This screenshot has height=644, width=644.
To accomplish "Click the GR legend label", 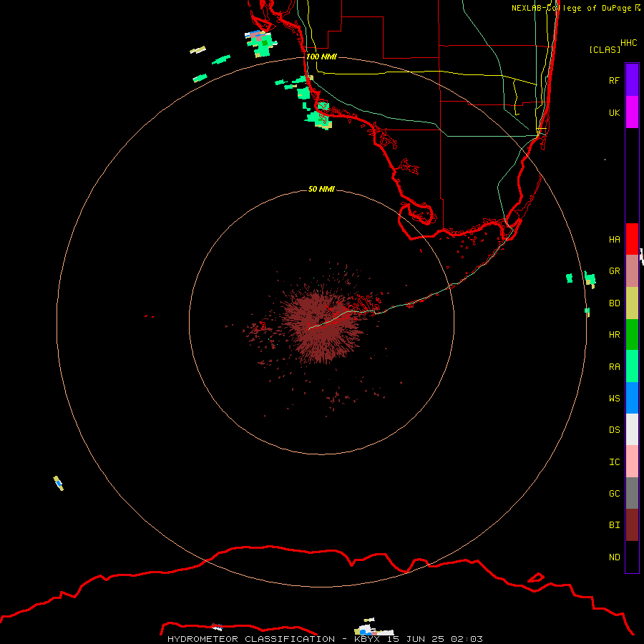I will (x=614, y=271).
